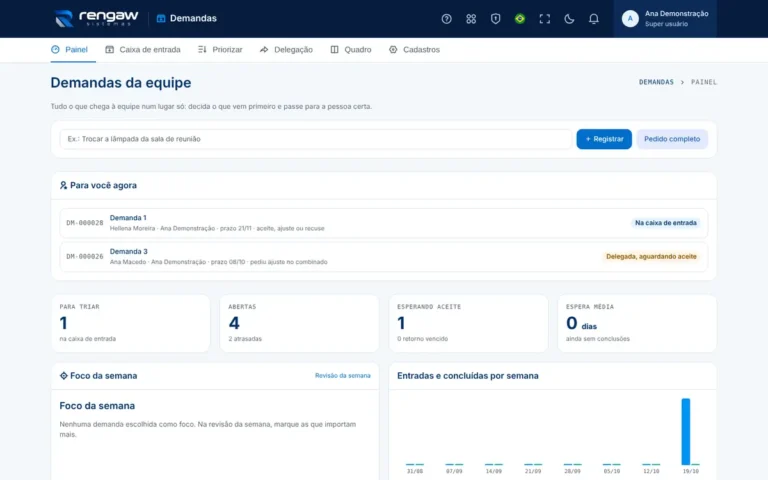The width and height of the screenshot is (768, 480).
Task: Open the Demanda 1 row
Action: click(x=384, y=223)
